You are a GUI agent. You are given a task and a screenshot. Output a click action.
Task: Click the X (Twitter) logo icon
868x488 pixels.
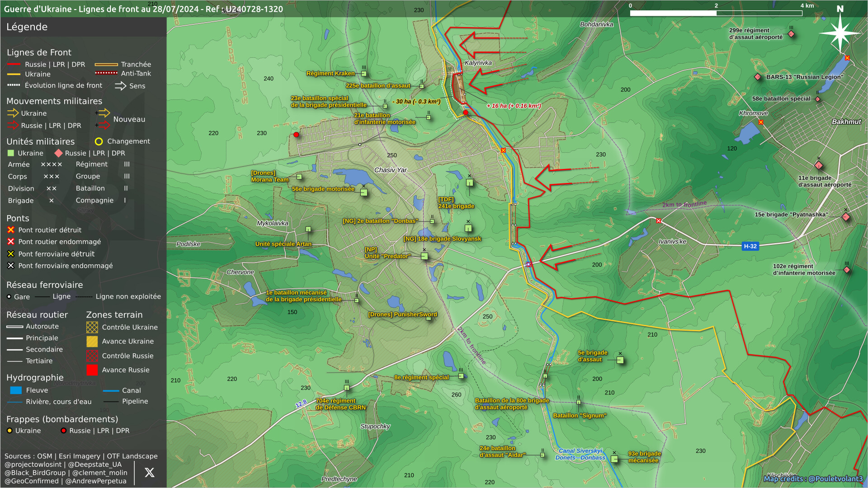pyautogui.click(x=149, y=473)
